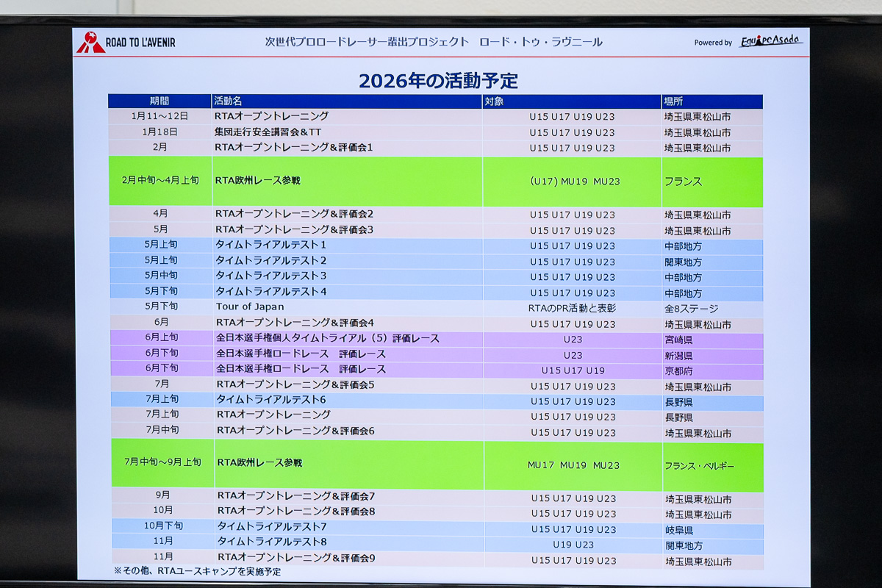Click the Tour of Japan activity cell

(x=250, y=307)
